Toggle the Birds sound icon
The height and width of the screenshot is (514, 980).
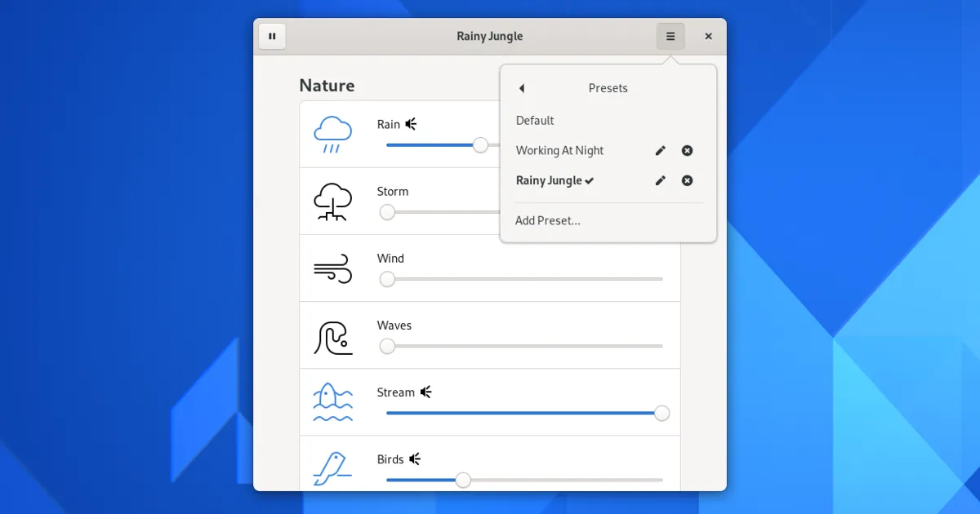pos(332,469)
